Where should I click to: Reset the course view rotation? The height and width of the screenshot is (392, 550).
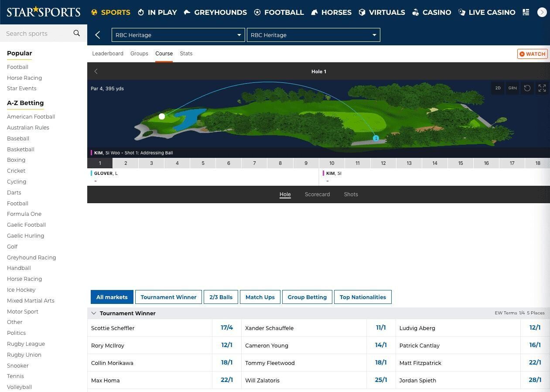pos(527,88)
